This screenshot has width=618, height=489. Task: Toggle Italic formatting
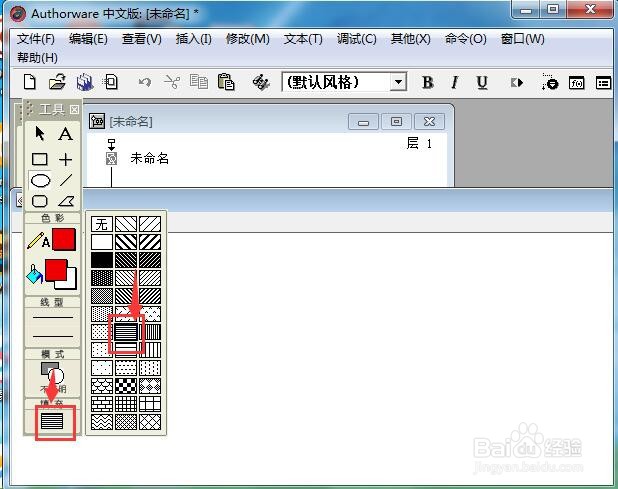(454, 83)
